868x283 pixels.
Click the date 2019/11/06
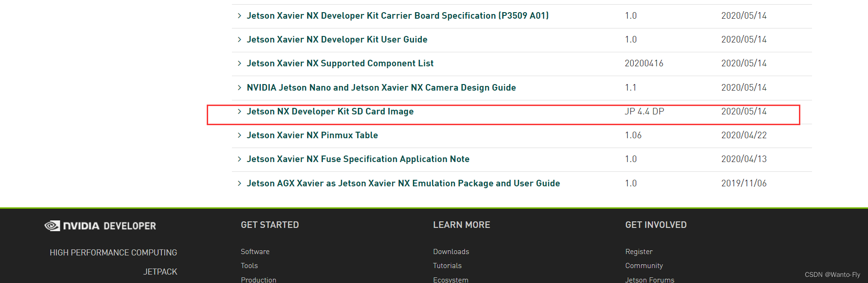pyautogui.click(x=744, y=184)
